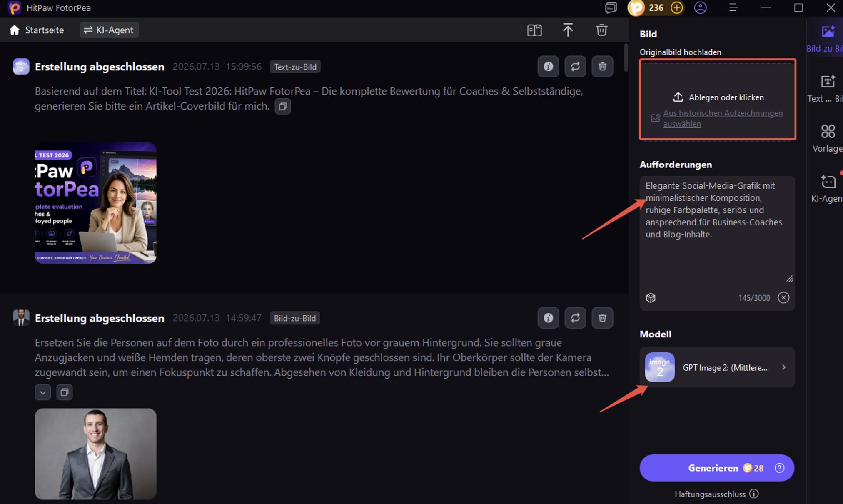Open the user account profile icon
843x504 pixels.
point(701,8)
